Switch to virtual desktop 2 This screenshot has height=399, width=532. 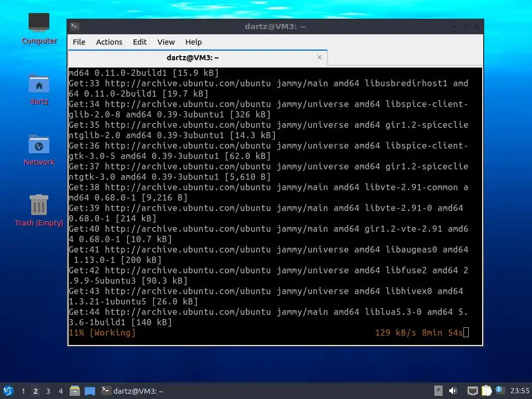pos(35,391)
